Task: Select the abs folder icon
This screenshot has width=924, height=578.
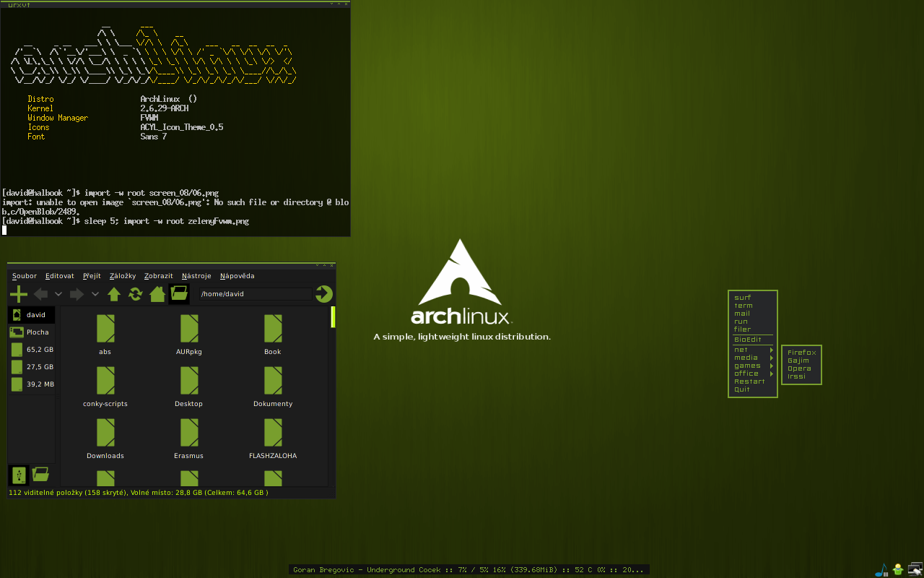Action: tap(105, 328)
